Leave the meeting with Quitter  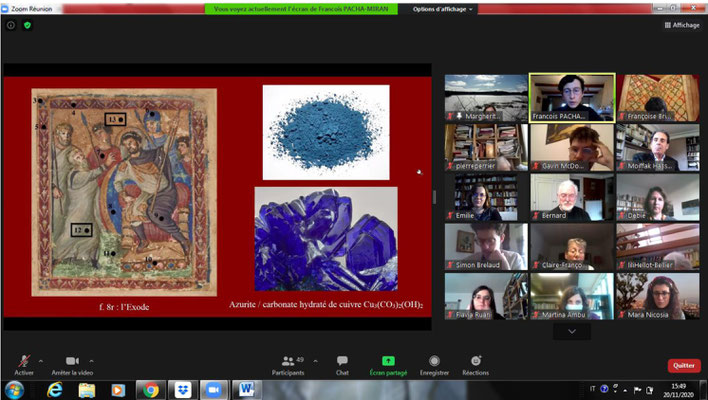684,366
